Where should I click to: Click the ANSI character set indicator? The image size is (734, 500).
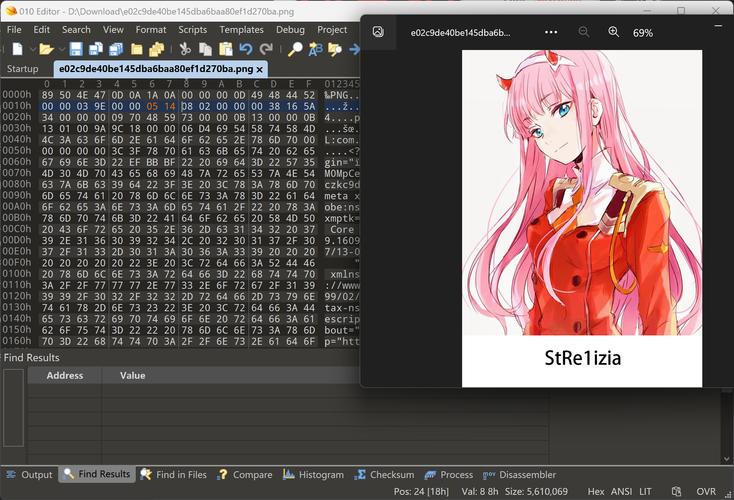(621, 492)
